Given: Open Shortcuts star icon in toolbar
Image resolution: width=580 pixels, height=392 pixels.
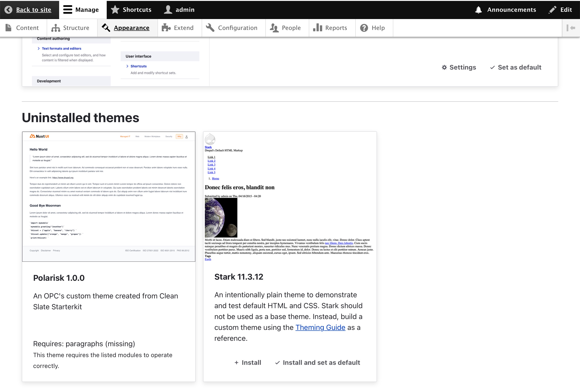Looking at the screenshot, I should (x=115, y=10).
